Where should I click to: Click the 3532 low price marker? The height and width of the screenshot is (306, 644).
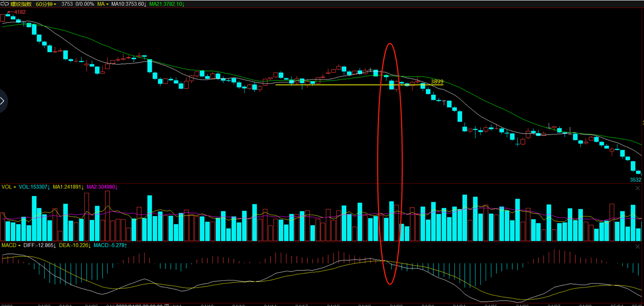tap(635, 180)
